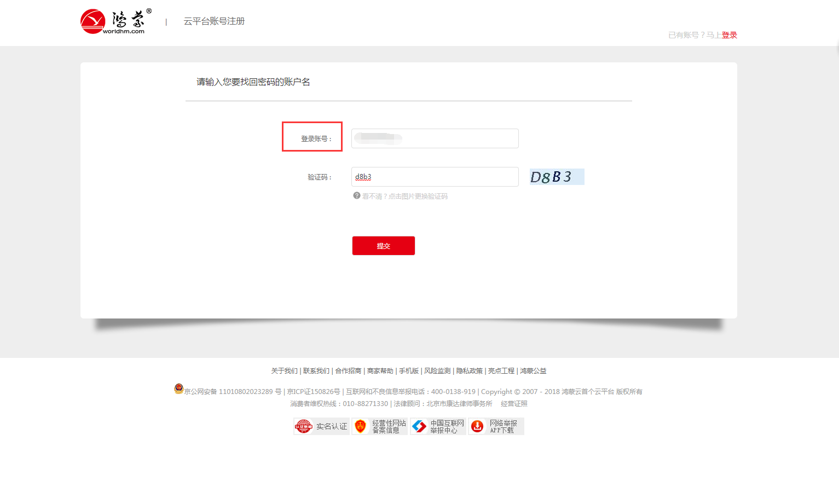Focus the 验证码 input field
Screen dimensions: 839x504
point(435,177)
